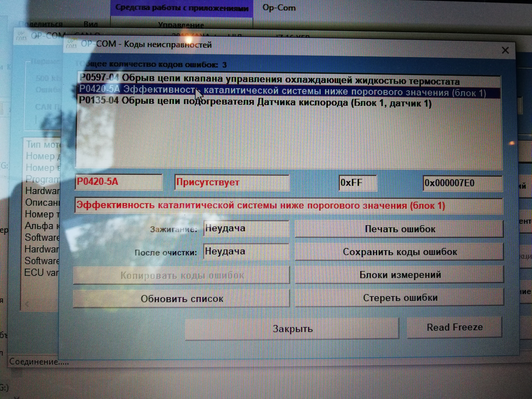
Task: Click the Альфа к row in background window
Action: coord(42,226)
